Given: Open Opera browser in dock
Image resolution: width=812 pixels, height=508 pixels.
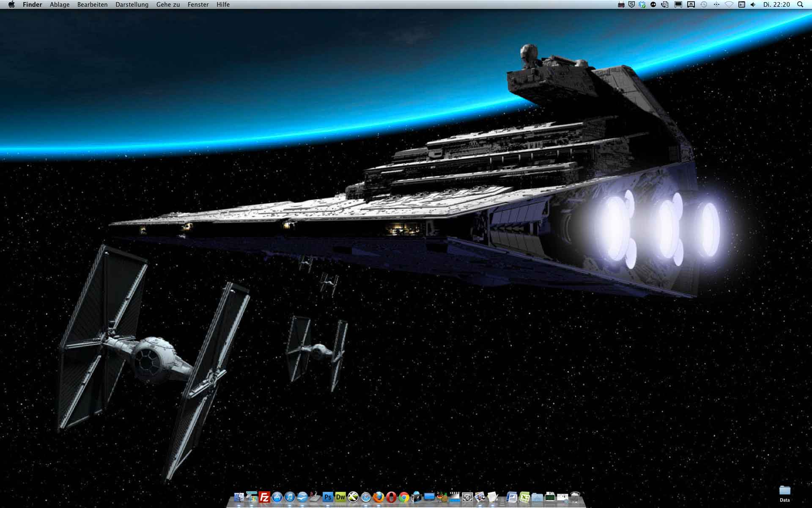Looking at the screenshot, I should point(391,497).
